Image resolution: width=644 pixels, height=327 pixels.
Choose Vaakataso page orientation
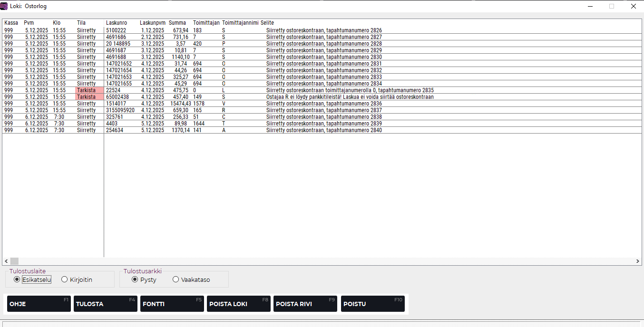pos(176,279)
